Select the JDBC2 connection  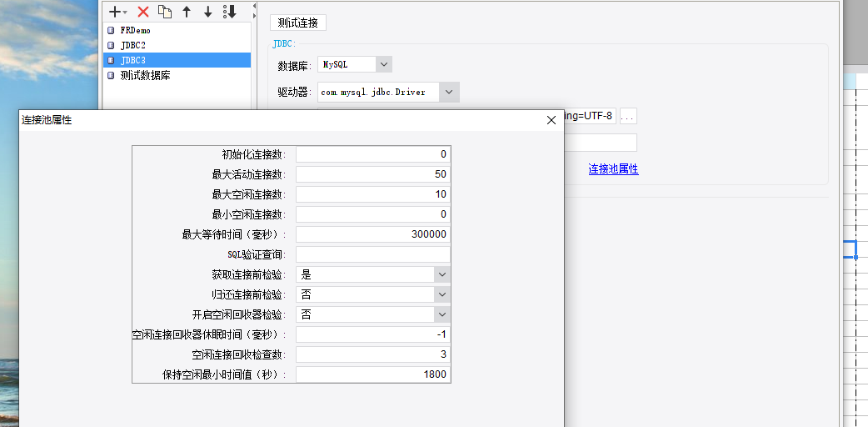pos(177,45)
